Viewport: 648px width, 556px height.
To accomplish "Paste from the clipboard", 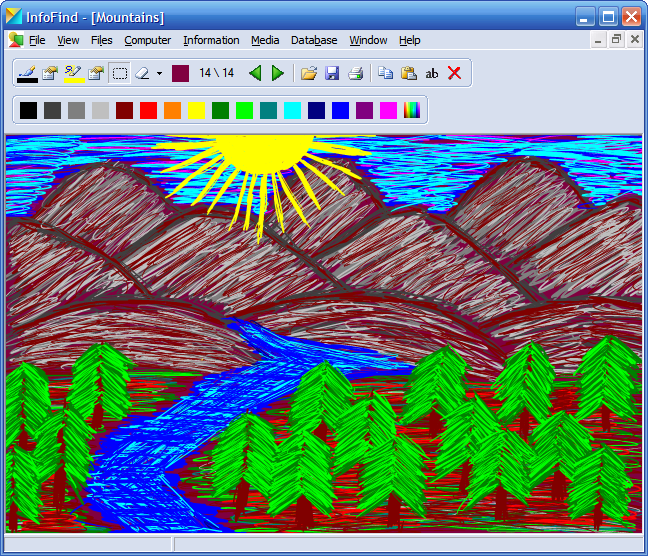I will click(409, 74).
